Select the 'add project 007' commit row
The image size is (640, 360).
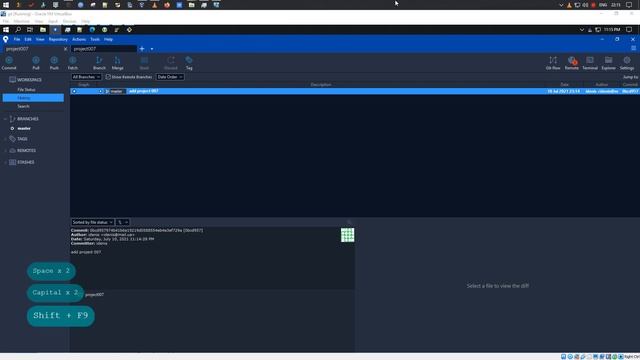pos(355,91)
